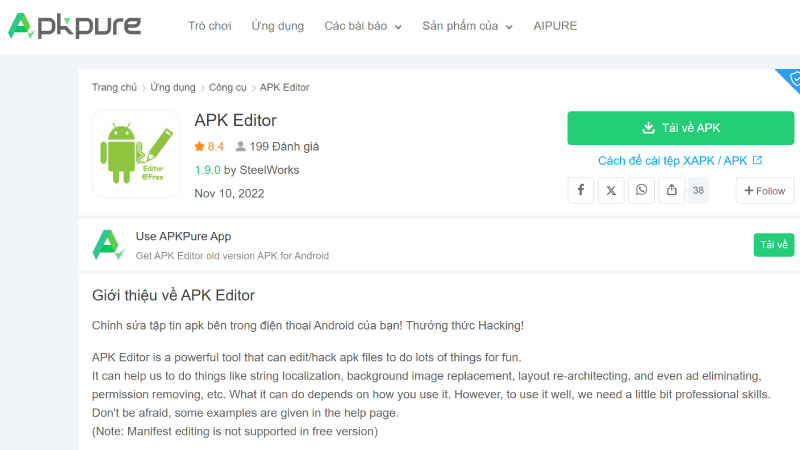The height and width of the screenshot is (450, 800).
Task: Click the Follow button
Action: click(x=765, y=190)
